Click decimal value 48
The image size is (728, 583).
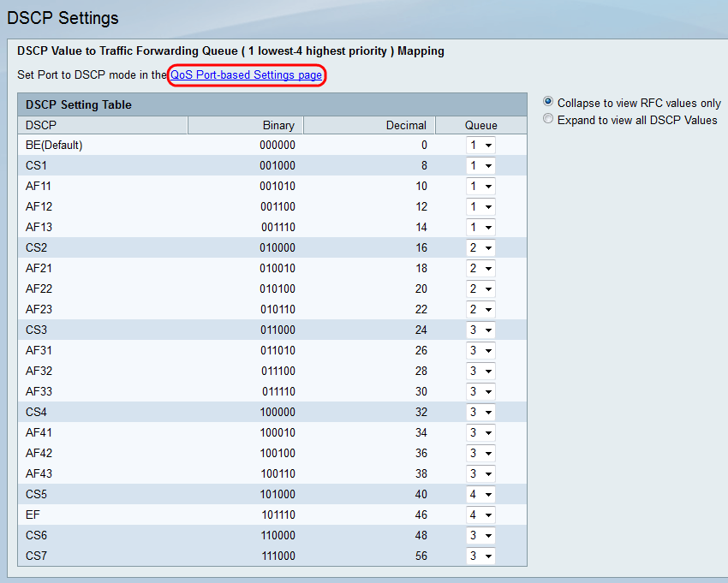pyautogui.click(x=421, y=535)
